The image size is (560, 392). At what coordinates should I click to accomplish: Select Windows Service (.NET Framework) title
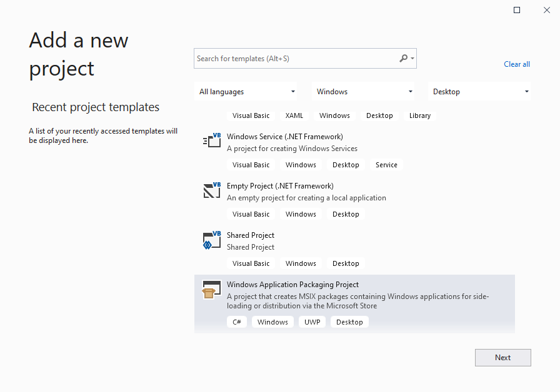point(284,137)
